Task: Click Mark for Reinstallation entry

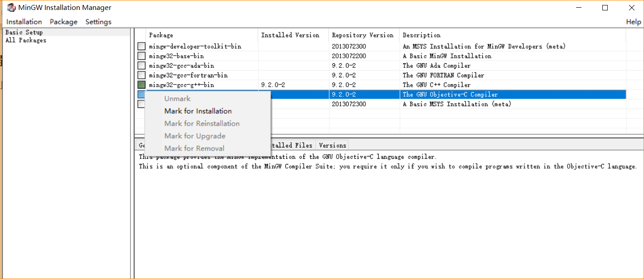Action: (x=202, y=123)
